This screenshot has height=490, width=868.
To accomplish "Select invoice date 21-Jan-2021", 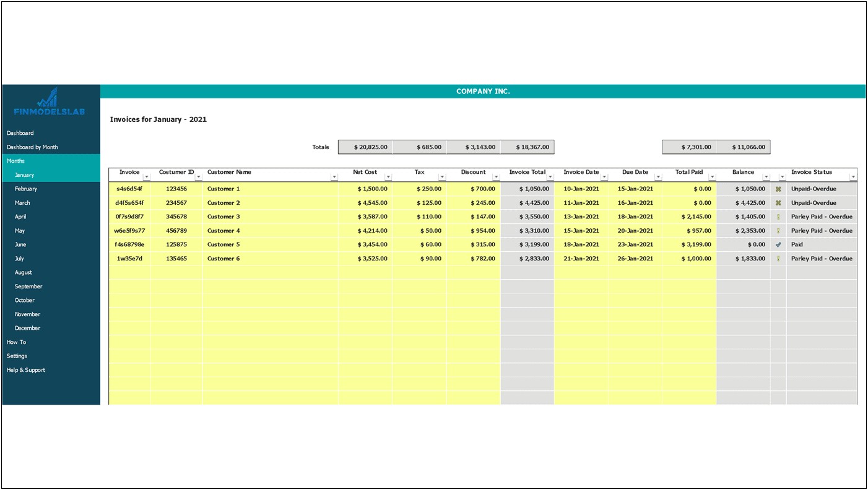I will click(x=581, y=259).
